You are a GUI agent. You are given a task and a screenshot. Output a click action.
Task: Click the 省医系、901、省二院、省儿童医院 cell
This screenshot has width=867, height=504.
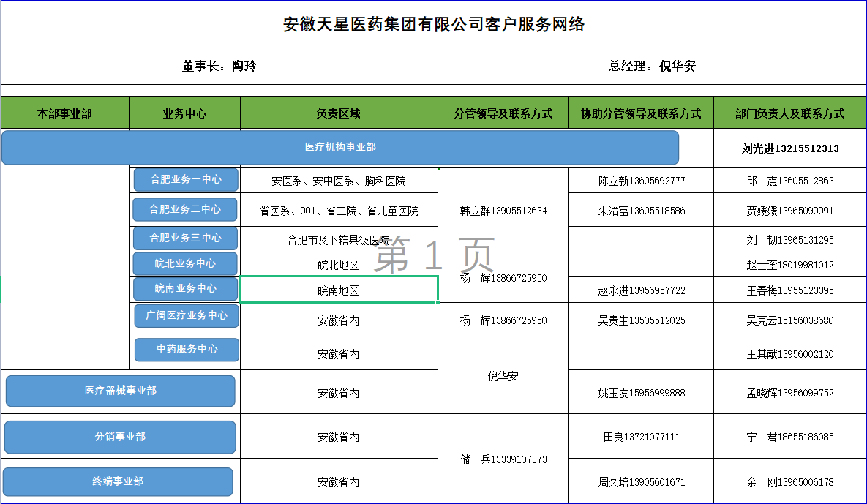pos(339,210)
